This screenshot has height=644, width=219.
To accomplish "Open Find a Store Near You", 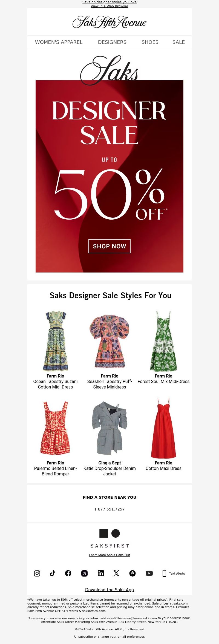I will tap(109, 497).
